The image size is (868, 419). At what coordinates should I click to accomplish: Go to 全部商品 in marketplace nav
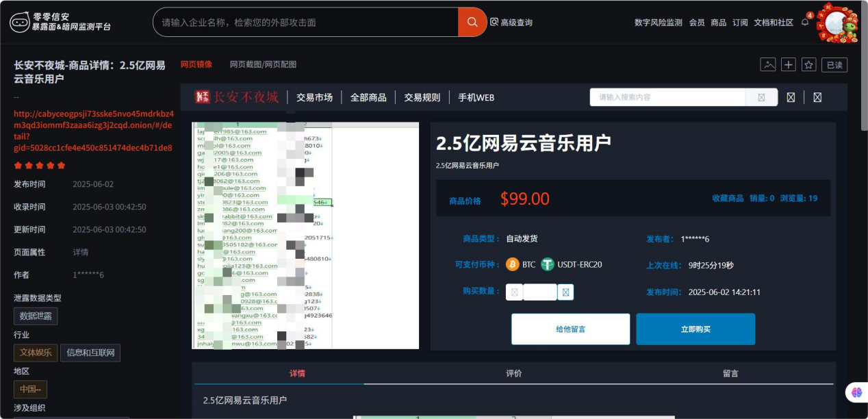368,97
